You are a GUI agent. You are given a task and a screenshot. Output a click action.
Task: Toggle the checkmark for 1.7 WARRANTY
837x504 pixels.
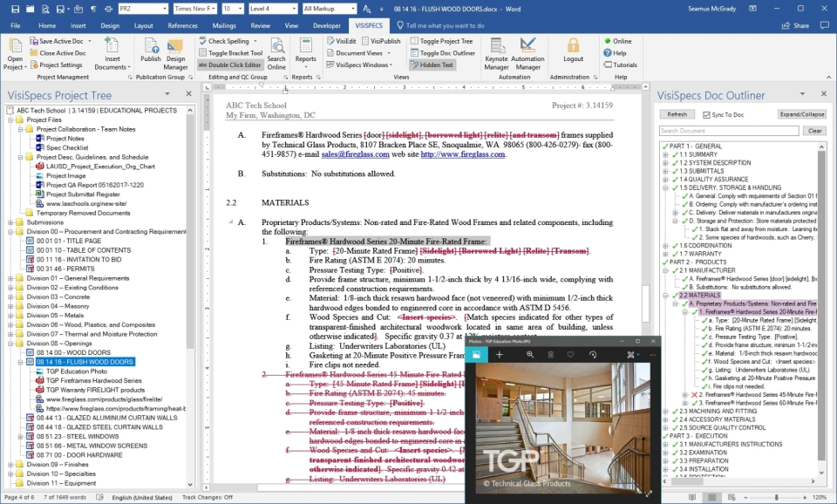tap(675, 254)
